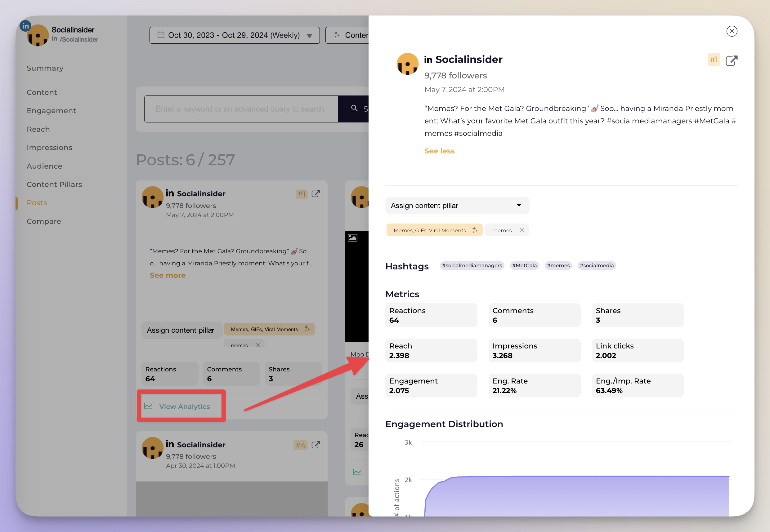Click the magnifier search button
The width and height of the screenshot is (770, 532).
(x=354, y=108)
